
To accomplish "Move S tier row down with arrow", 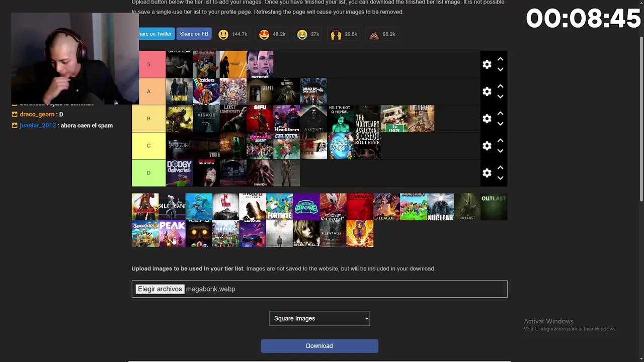I will 500,70.
